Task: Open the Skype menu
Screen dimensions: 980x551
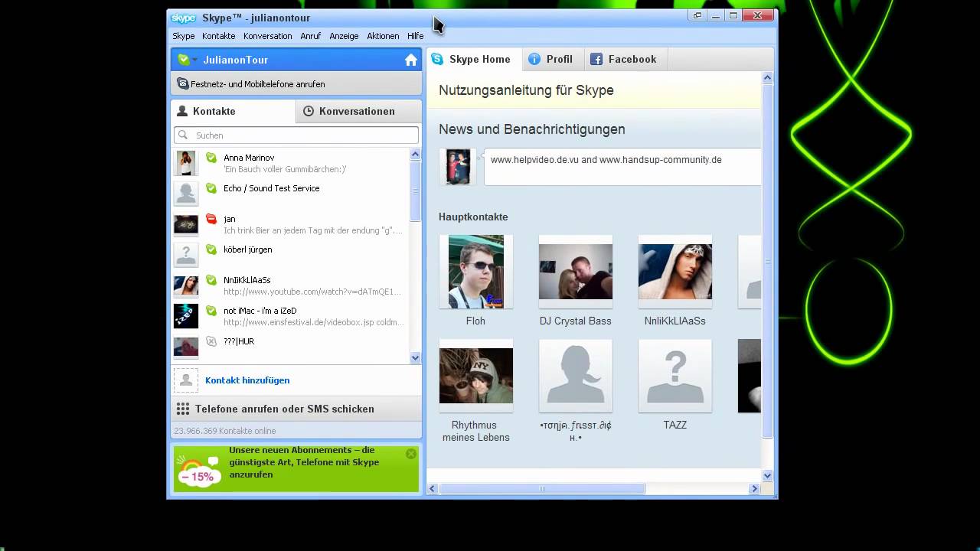Action: (184, 36)
